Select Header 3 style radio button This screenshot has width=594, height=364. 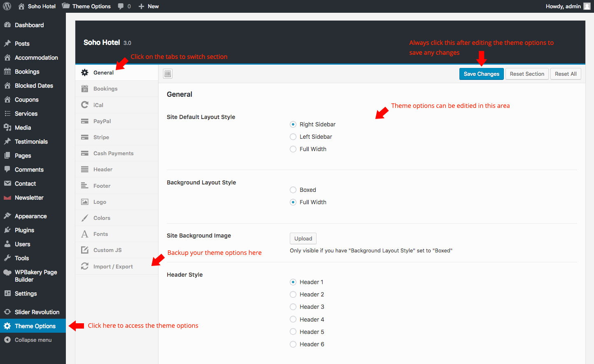coord(293,307)
